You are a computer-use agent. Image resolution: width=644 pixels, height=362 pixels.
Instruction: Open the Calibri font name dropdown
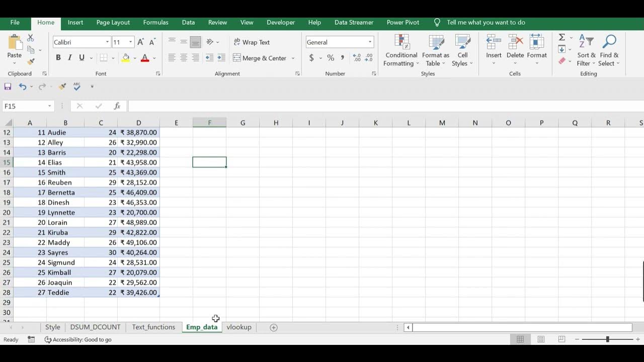(107, 42)
